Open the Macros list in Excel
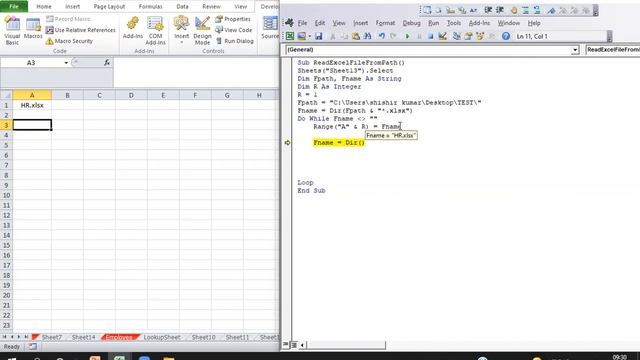The width and height of the screenshot is (640, 360). pos(33,29)
